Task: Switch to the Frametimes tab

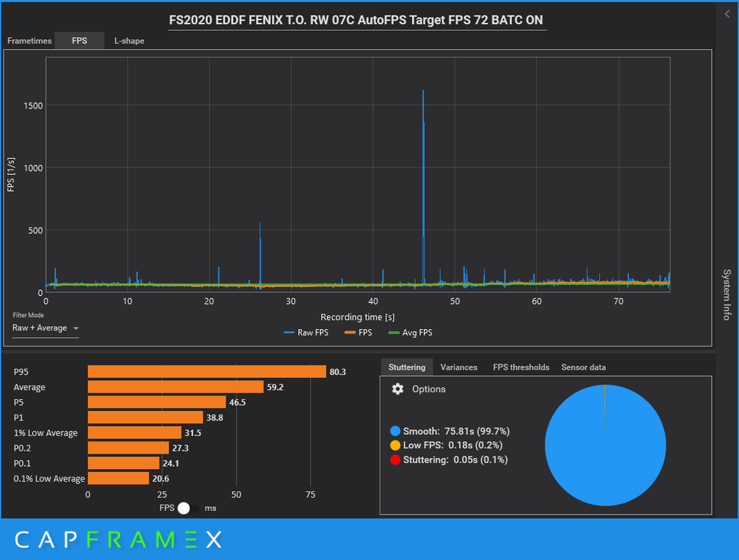Action: [29, 41]
